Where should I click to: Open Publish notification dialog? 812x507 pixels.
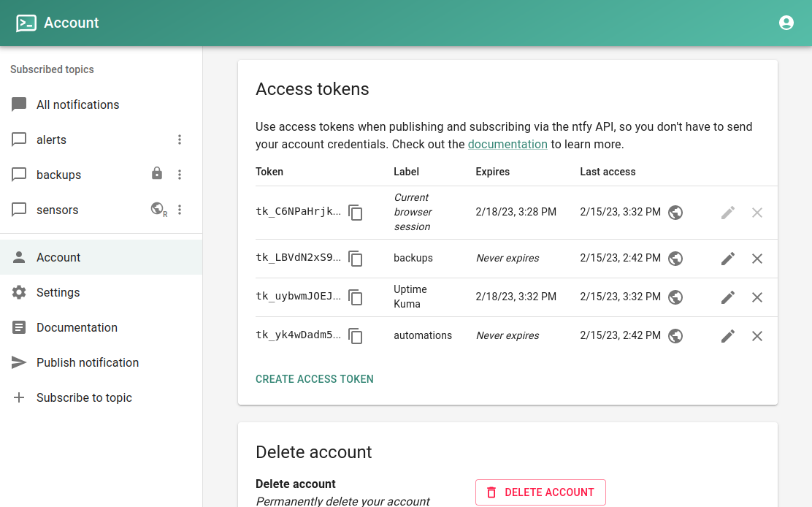coord(88,362)
